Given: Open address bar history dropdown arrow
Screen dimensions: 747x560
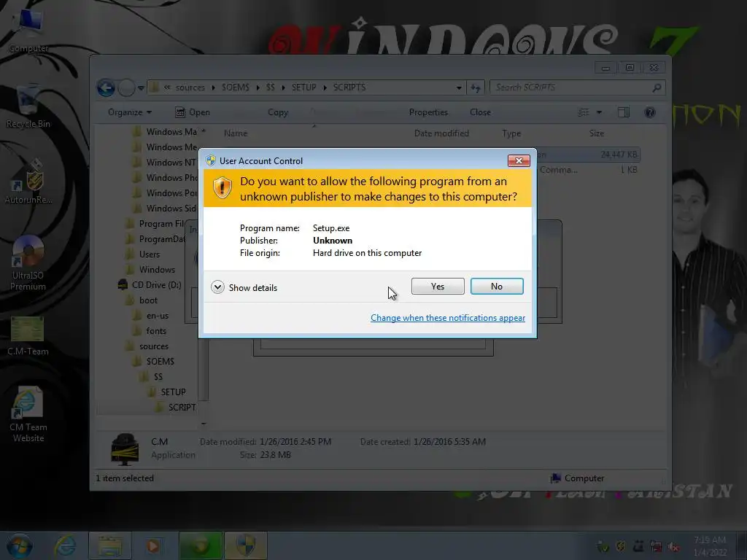Looking at the screenshot, I should [x=459, y=87].
